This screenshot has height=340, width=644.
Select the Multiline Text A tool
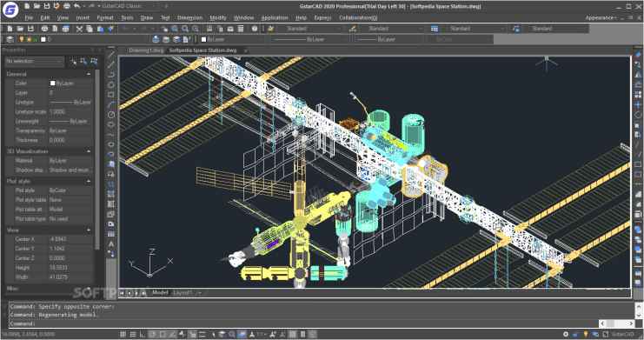point(111,243)
